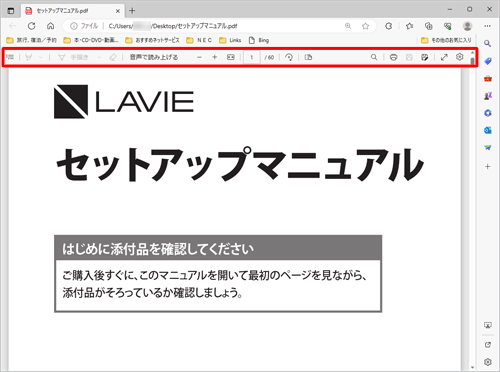Open sidebar paper plane Drop icon
Viewport: 500px width, 372px height.
coord(488,147)
